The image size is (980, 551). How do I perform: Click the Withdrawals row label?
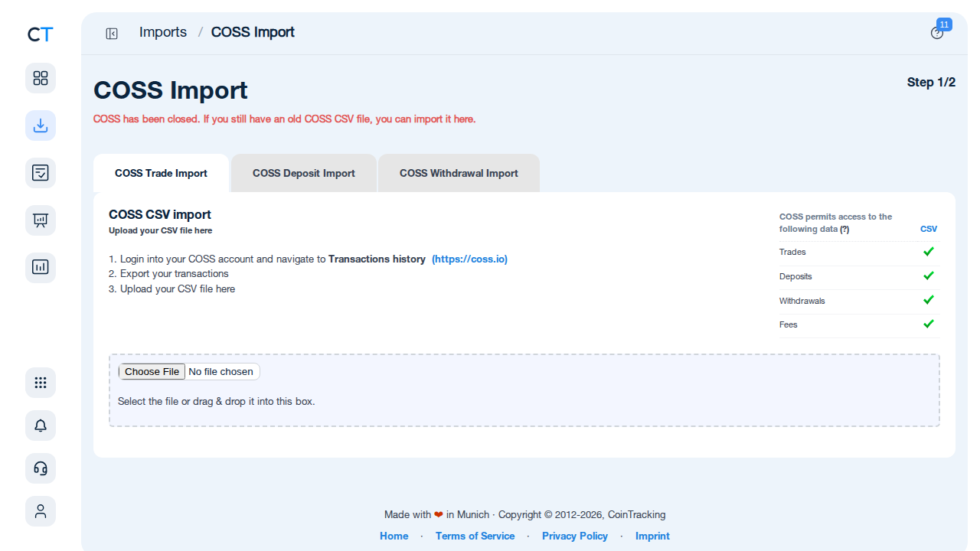[802, 301]
